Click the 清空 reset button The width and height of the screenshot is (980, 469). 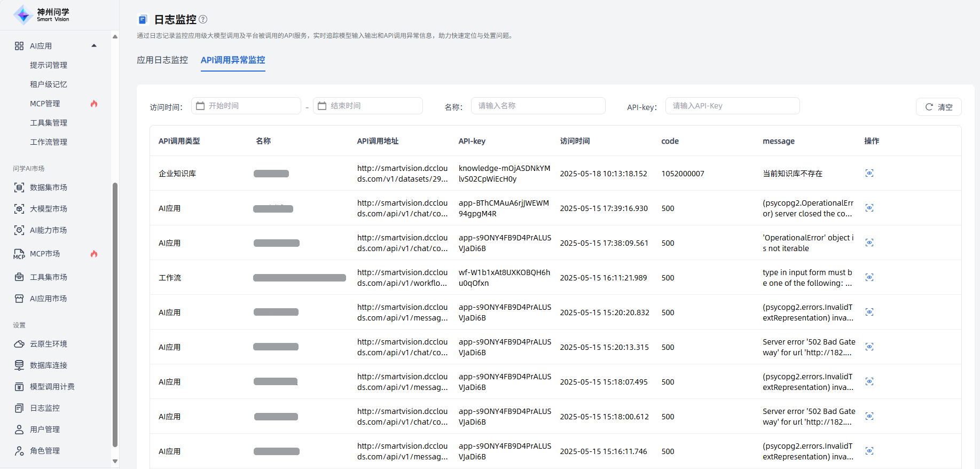(939, 107)
